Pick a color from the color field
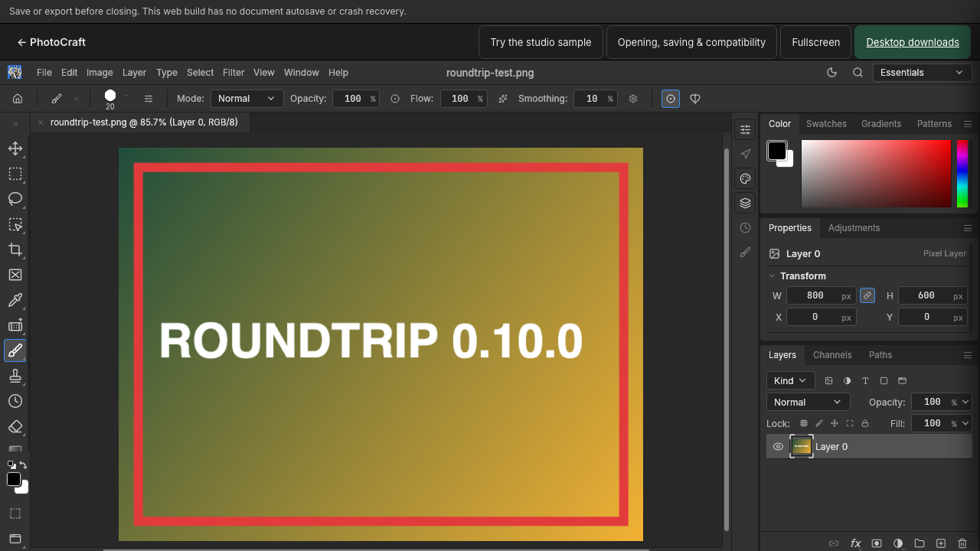Image resolution: width=980 pixels, height=551 pixels. (x=876, y=174)
